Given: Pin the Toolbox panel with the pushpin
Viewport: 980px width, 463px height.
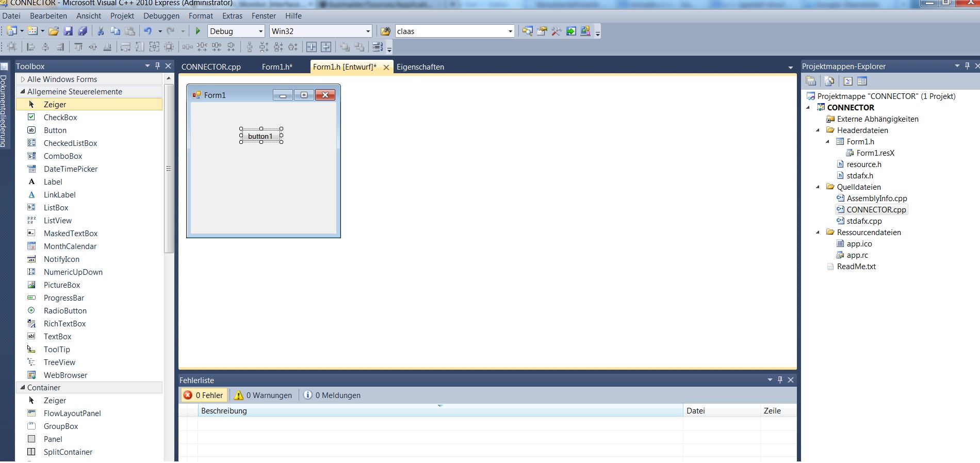Looking at the screenshot, I should pyautogui.click(x=157, y=66).
